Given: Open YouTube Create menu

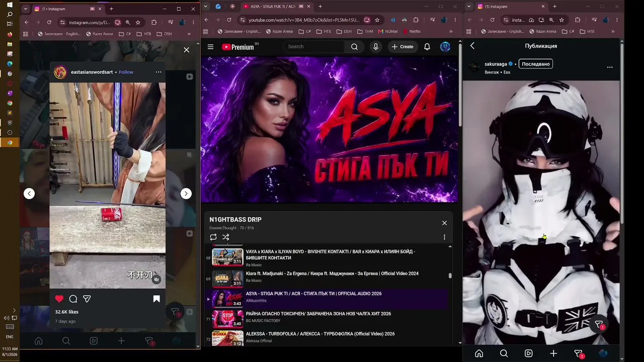Looking at the screenshot, I should tap(403, 47).
